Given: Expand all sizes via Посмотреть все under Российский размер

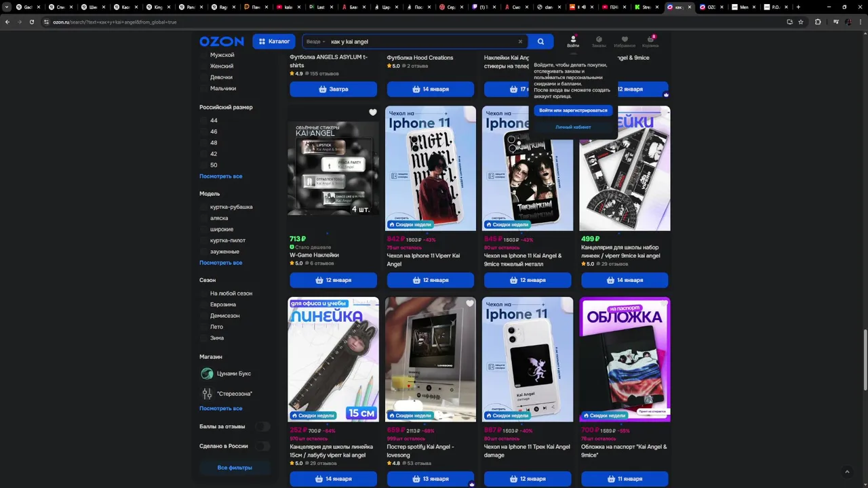Looking at the screenshot, I should click(220, 176).
